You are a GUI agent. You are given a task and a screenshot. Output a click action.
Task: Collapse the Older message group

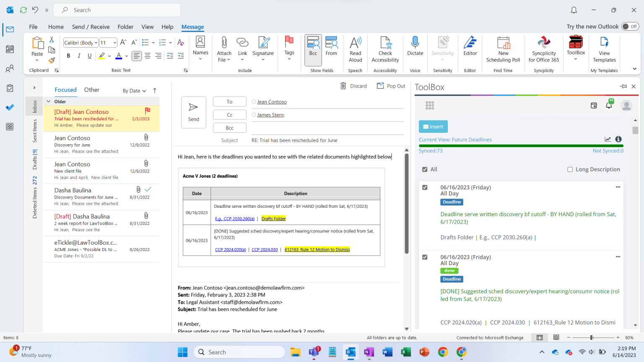[x=49, y=101]
